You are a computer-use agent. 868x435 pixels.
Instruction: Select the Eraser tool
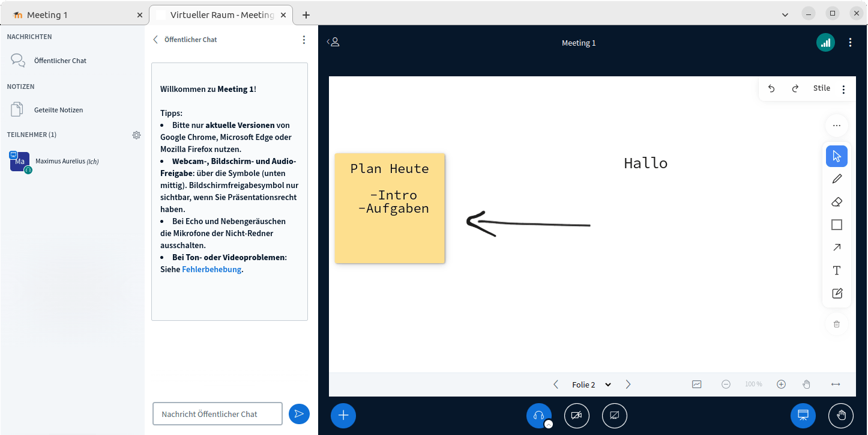click(x=837, y=202)
